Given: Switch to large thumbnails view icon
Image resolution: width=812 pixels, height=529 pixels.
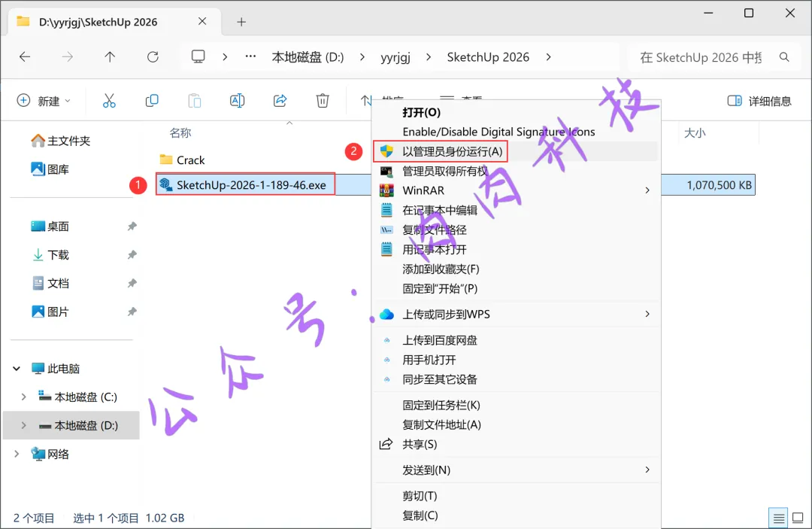Looking at the screenshot, I should click(x=798, y=518).
